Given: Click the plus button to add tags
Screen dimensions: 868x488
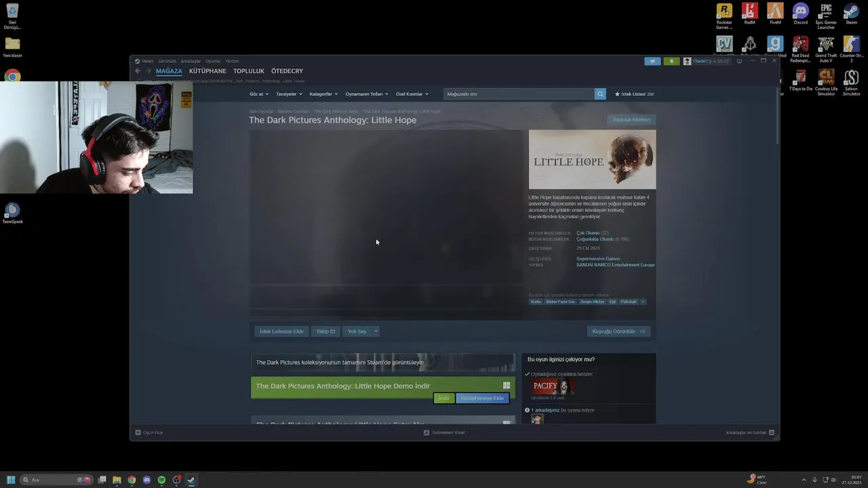Looking at the screenshot, I should click(x=643, y=302).
